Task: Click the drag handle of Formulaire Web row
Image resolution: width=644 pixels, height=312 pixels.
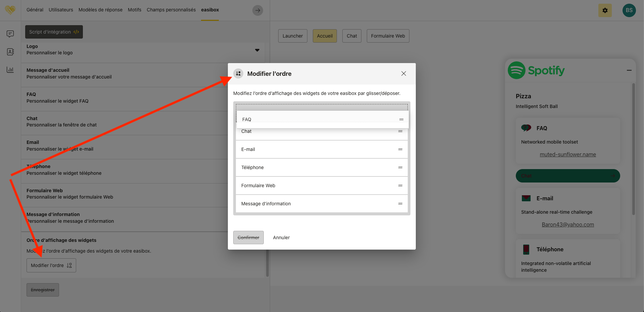Action: tap(400, 186)
